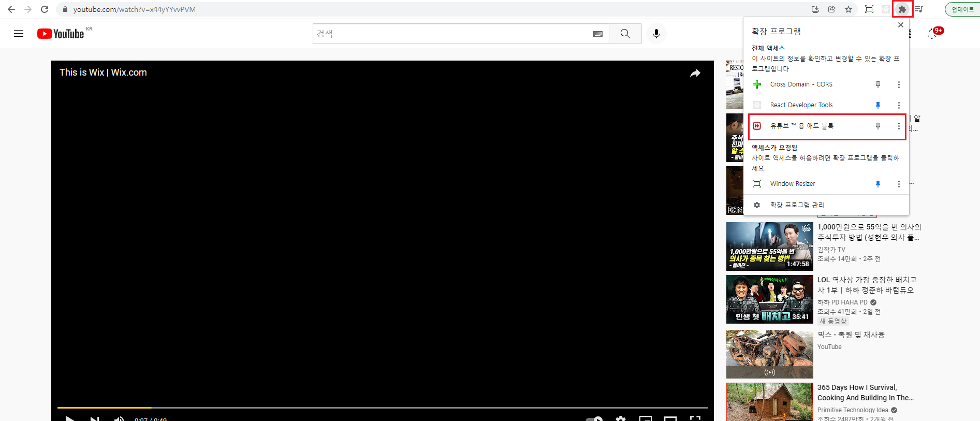This screenshot has width=980, height=421.
Task: Go back to previous page
Action: pyautogui.click(x=11, y=9)
